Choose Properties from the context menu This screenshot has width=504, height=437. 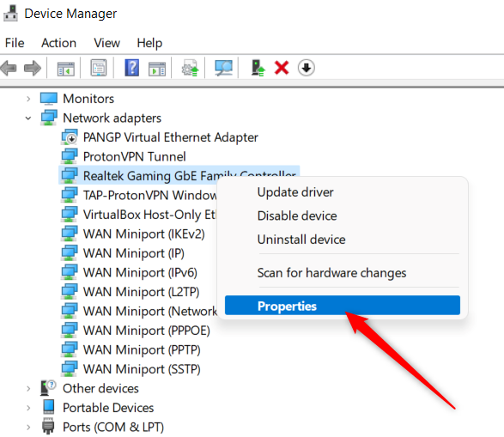pos(343,306)
